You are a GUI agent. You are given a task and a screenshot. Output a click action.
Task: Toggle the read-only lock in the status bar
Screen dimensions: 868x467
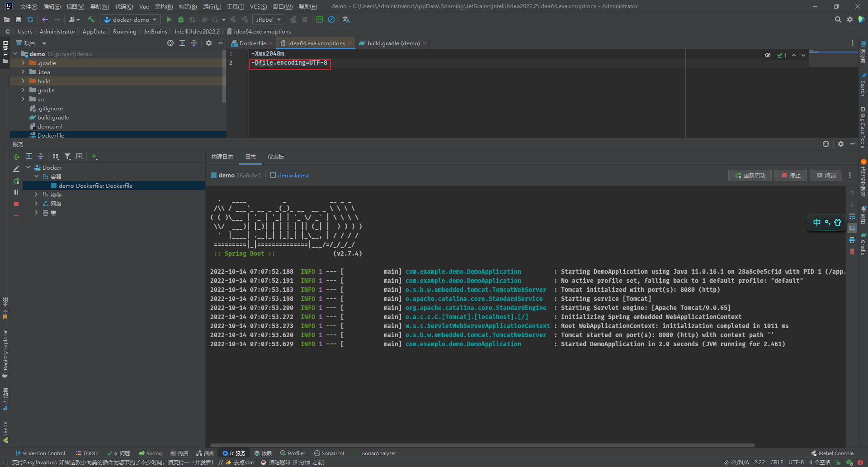[x=838, y=462]
